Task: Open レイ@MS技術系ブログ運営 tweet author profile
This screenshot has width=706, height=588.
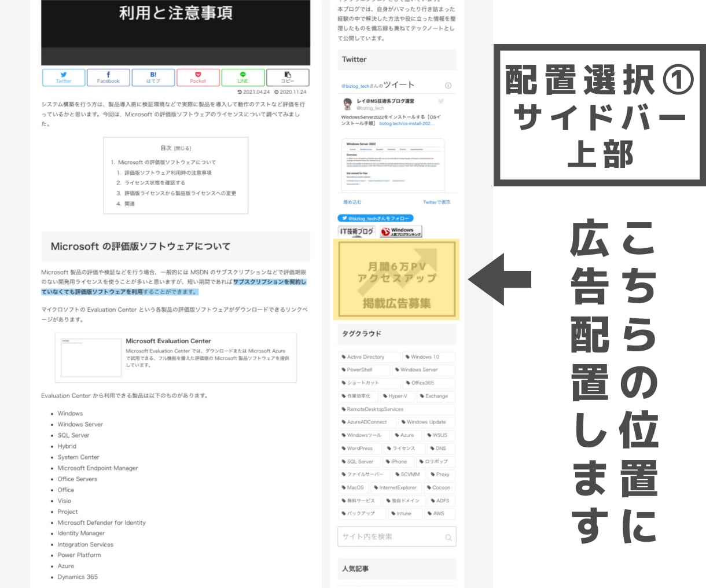Action: (385, 101)
